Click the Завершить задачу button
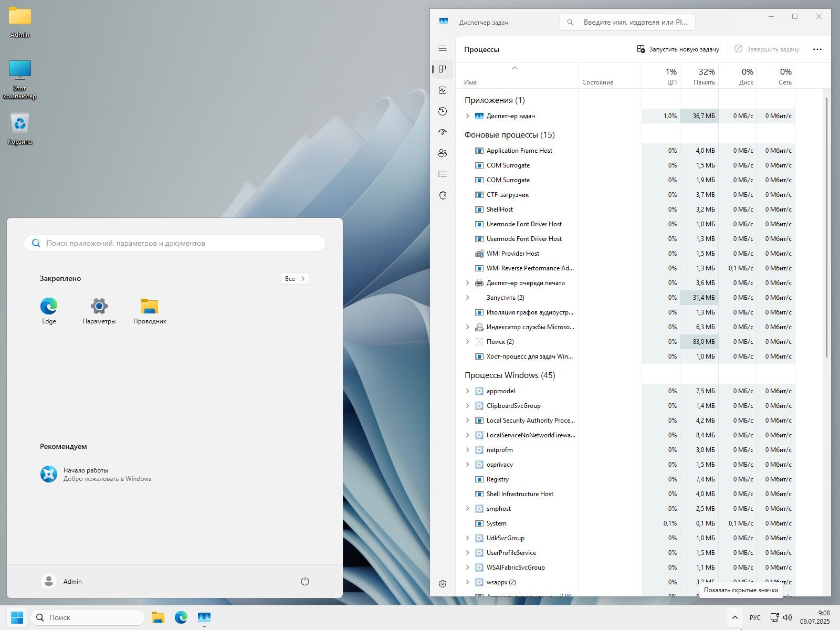This screenshot has height=630, width=840. [766, 49]
